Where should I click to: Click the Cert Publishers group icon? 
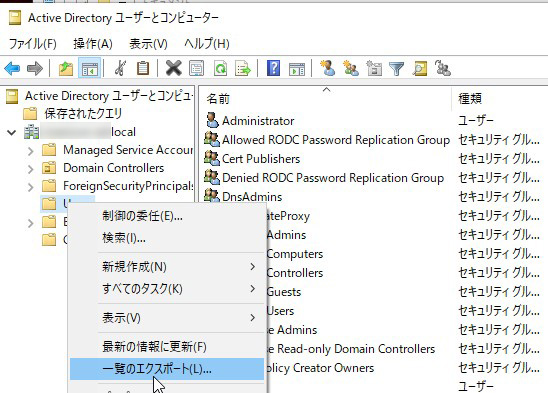click(x=212, y=158)
